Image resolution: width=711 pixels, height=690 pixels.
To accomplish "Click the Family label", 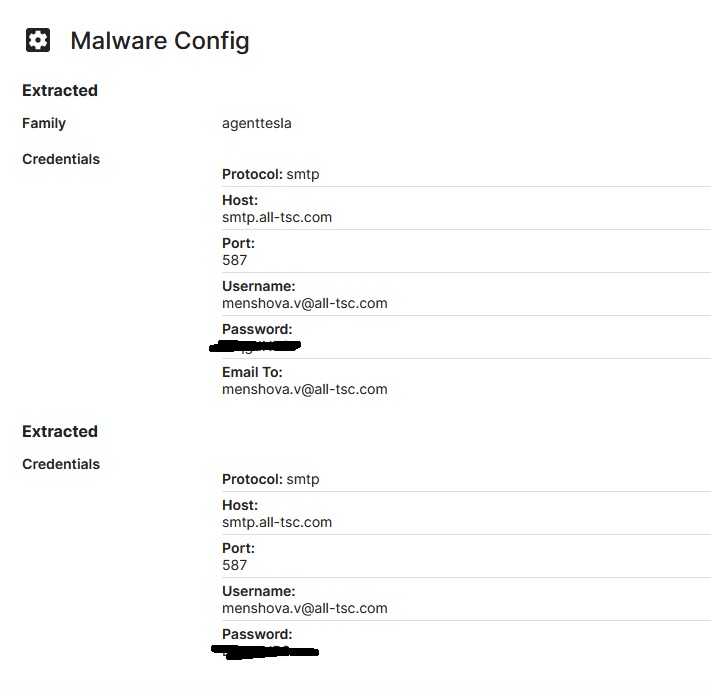I will [x=44, y=123].
